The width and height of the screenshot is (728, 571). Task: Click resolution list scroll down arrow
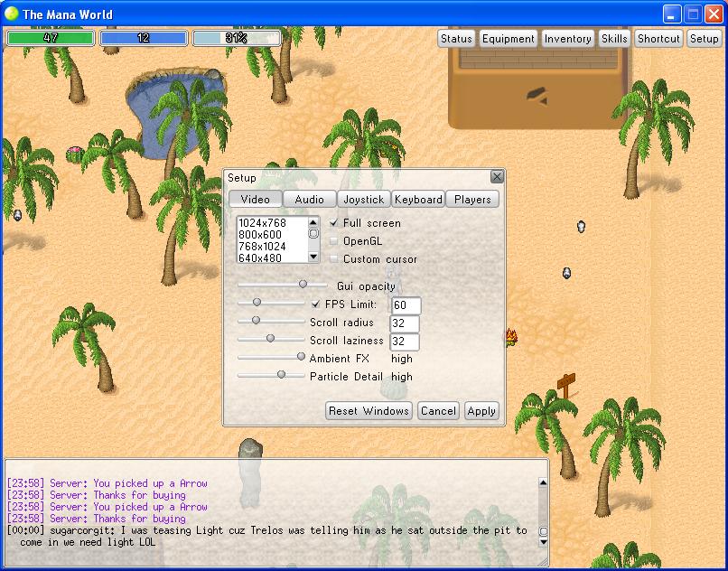tap(313, 257)
